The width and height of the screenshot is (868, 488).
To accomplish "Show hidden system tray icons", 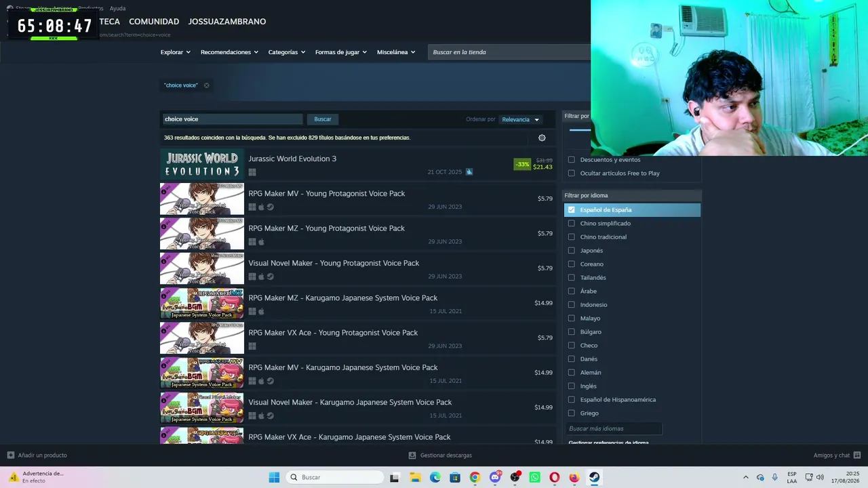I will coord(746,477).
